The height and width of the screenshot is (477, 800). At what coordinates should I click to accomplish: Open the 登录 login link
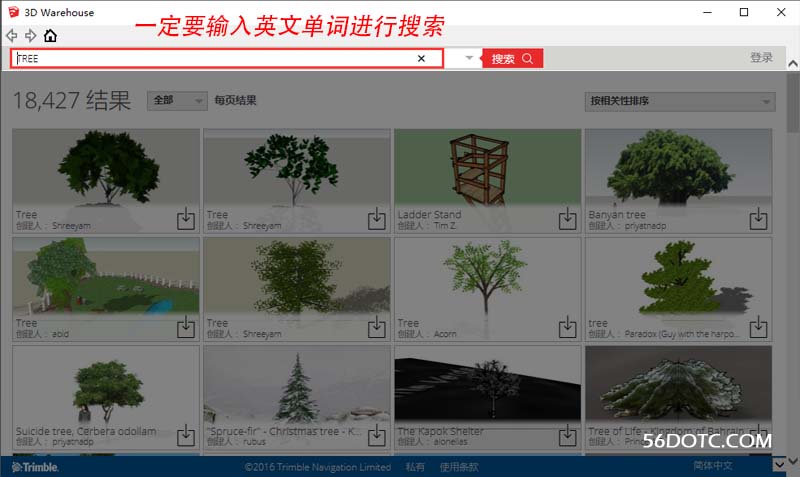point(761,57)
